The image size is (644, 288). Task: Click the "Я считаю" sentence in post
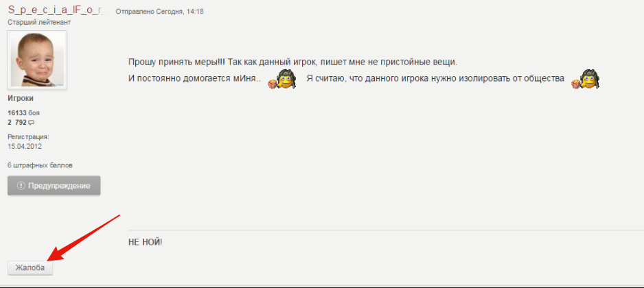(435, 79)
